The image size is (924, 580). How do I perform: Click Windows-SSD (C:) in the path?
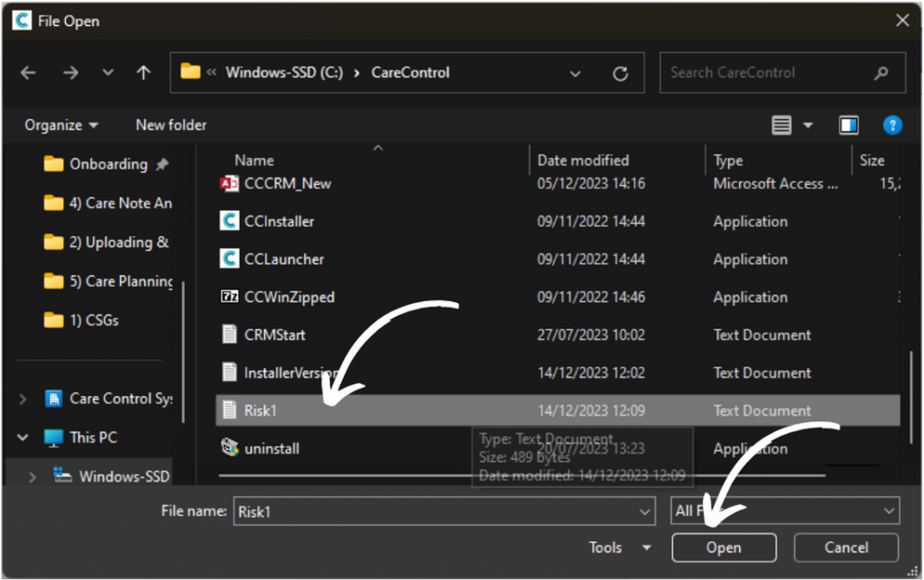(284, 72)
